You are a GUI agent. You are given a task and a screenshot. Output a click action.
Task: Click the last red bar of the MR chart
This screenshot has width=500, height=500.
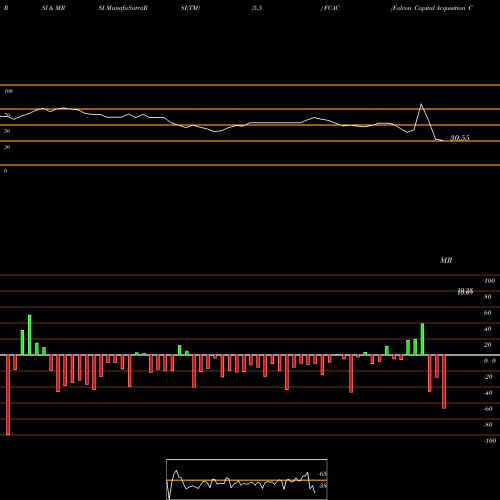444,382
